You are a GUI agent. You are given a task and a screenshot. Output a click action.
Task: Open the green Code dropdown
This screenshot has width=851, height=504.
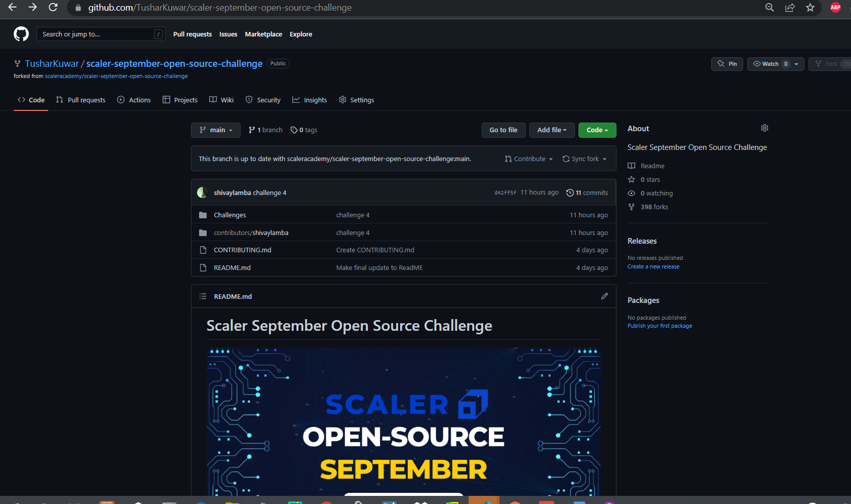pyautogui.click(x=597, y=130)
